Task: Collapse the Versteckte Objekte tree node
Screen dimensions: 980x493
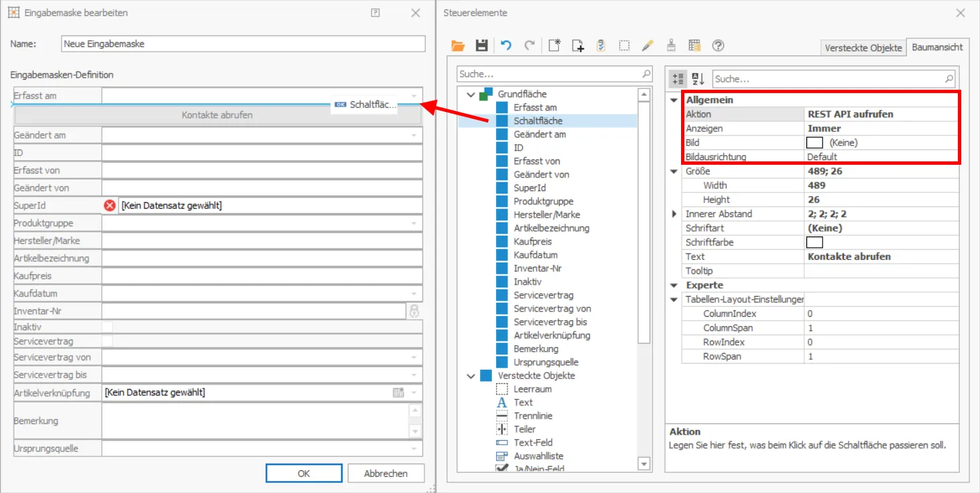Action: point(471,376)
